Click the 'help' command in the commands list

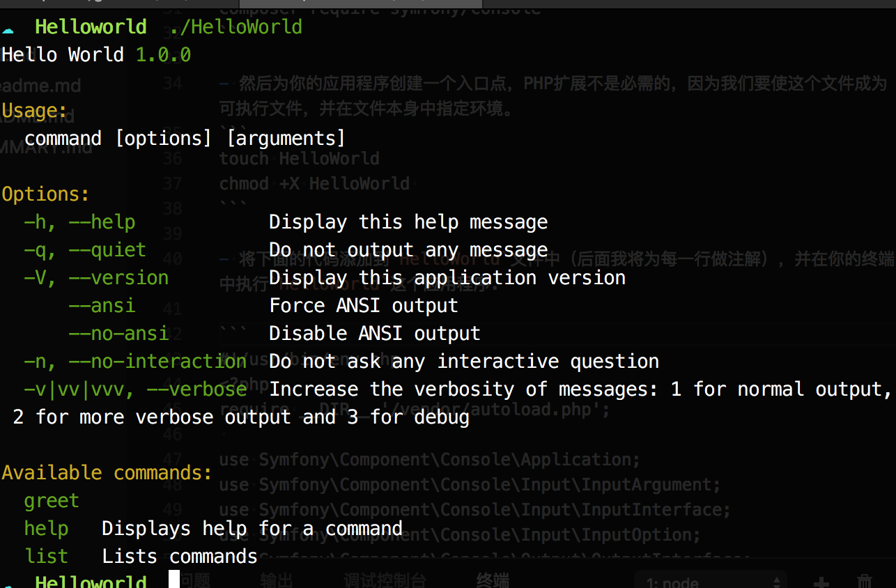(46, 529)
